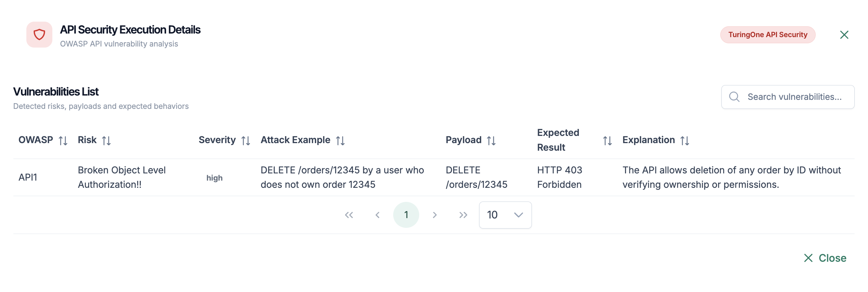The image size is (868, 292).
Task: Sort by OWASP column arrows
Action: (x=63, y=141)
